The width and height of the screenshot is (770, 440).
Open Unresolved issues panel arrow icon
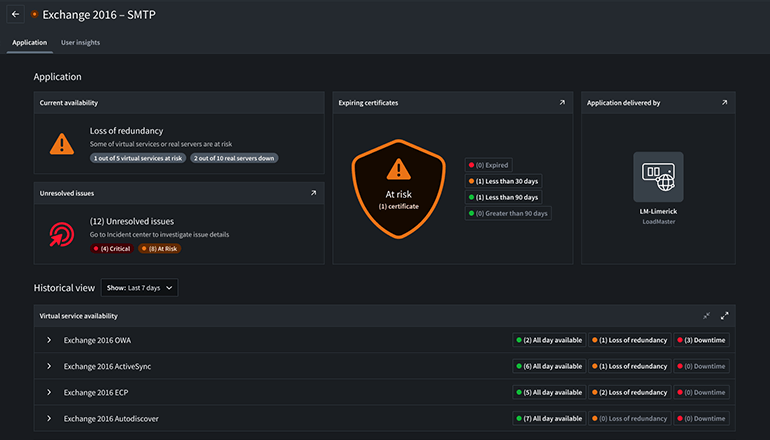(x=313, y=193)
